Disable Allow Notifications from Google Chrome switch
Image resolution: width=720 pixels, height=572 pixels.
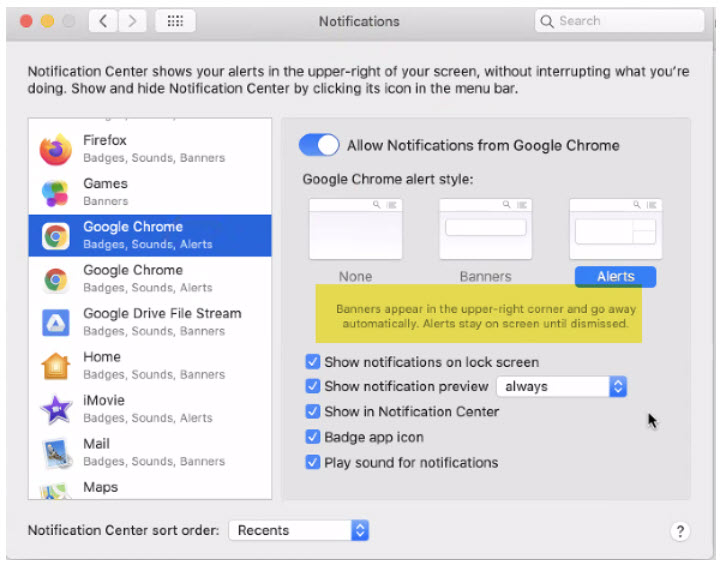coord(319,145)
